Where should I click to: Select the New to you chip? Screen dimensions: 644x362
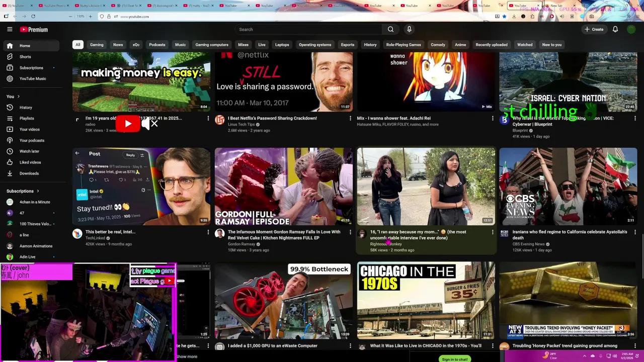click(x=552, y=45)
